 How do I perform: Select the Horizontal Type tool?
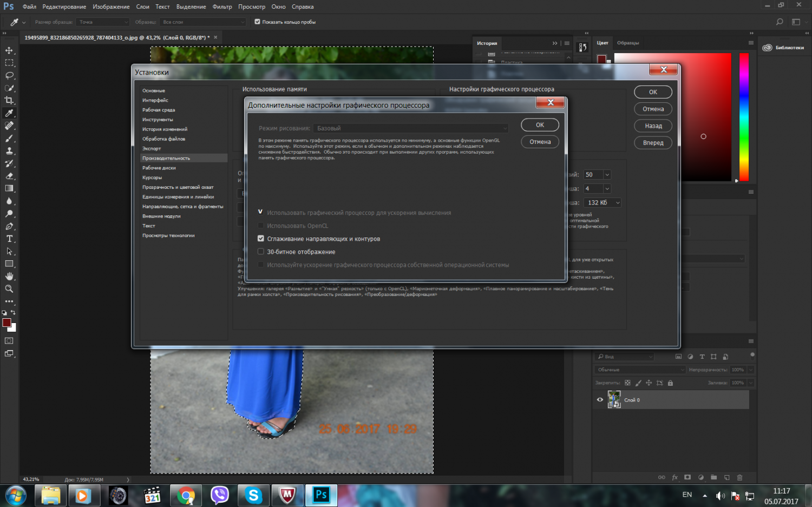click(x=9, y=239)
